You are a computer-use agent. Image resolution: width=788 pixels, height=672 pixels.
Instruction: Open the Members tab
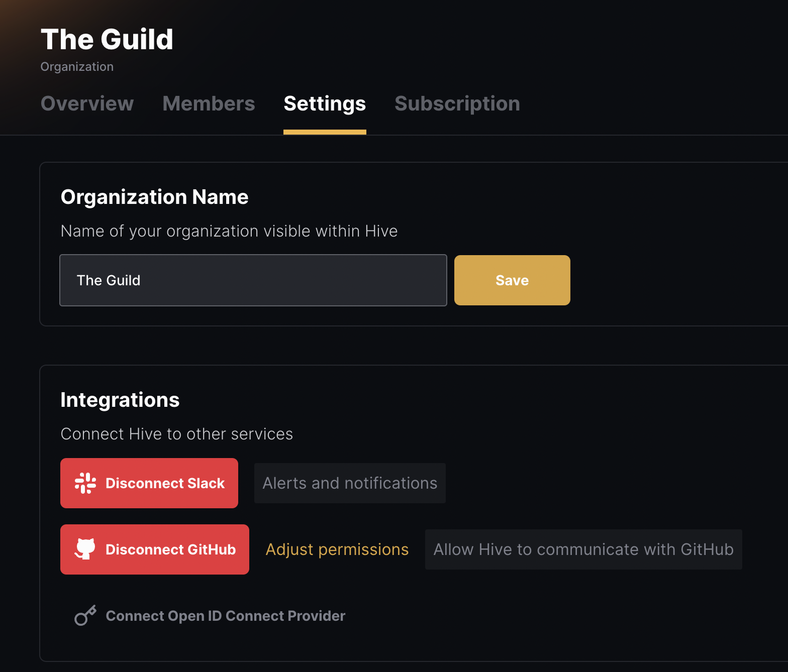coord(209,103)
